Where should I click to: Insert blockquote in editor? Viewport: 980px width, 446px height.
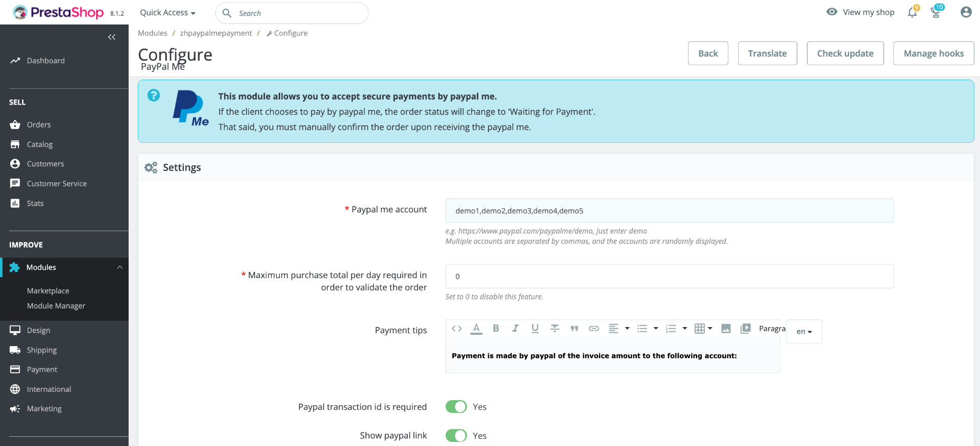pos(574,329)
